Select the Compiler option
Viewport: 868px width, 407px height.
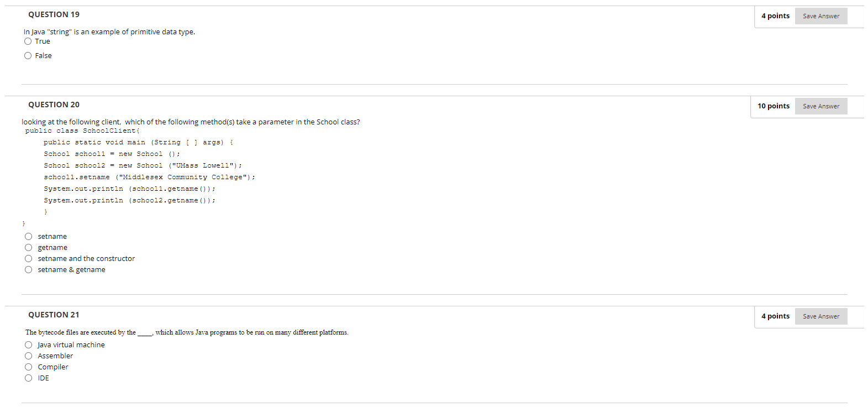[28, 367]
